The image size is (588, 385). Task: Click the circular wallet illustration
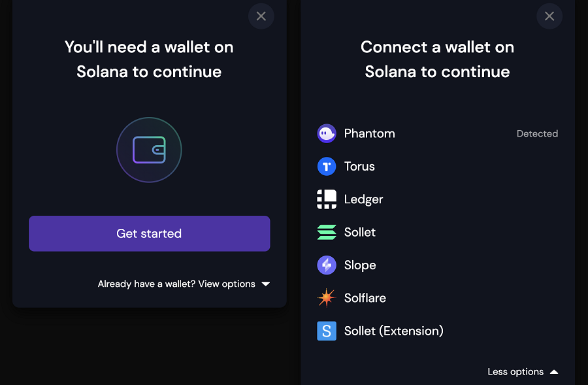[x=149, y=150]
